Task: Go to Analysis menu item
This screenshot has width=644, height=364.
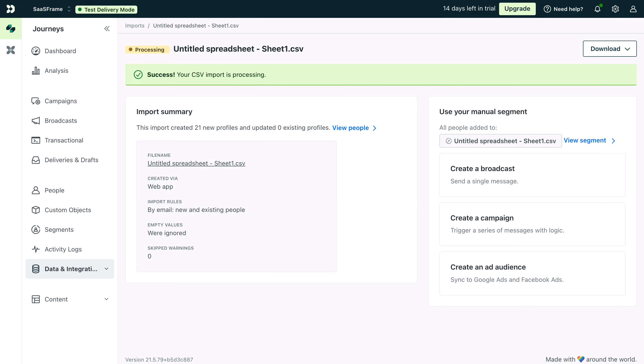Action: [70, 71]
